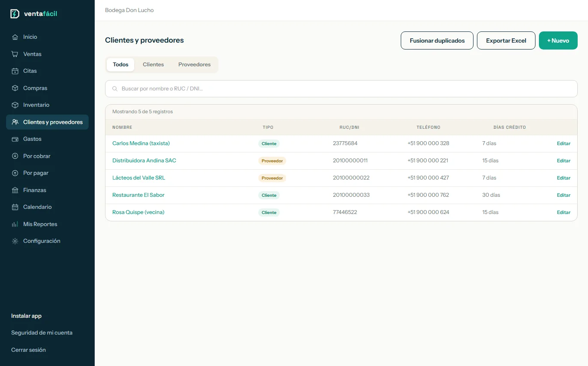
Task: Click Fusionar duplicados button
Action: (x=437, y=40)
